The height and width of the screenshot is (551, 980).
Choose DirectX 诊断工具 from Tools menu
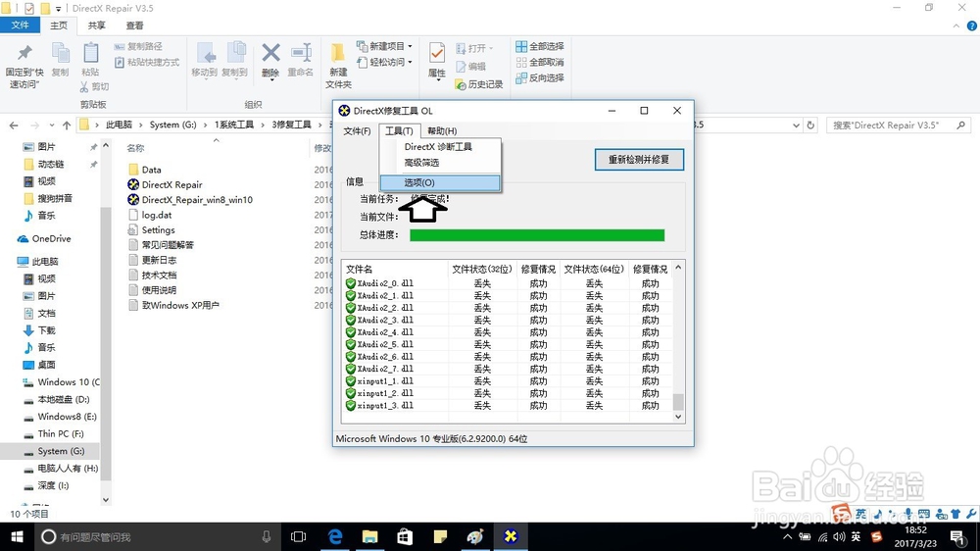[x=440, y=146]
